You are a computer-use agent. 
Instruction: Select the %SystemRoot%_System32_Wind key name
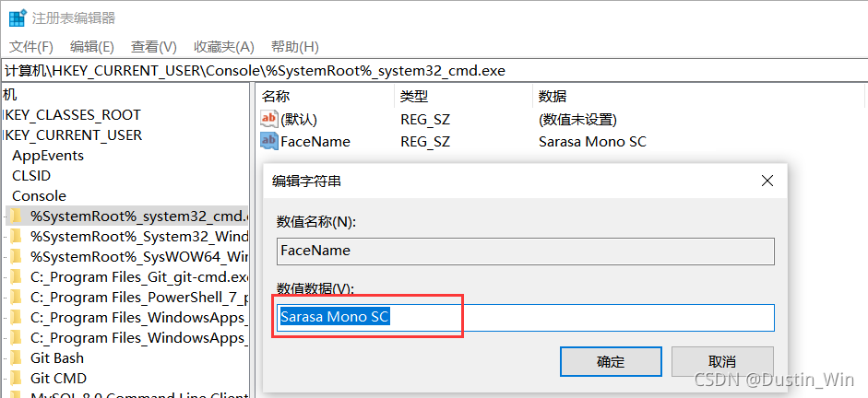pos(139,237)
